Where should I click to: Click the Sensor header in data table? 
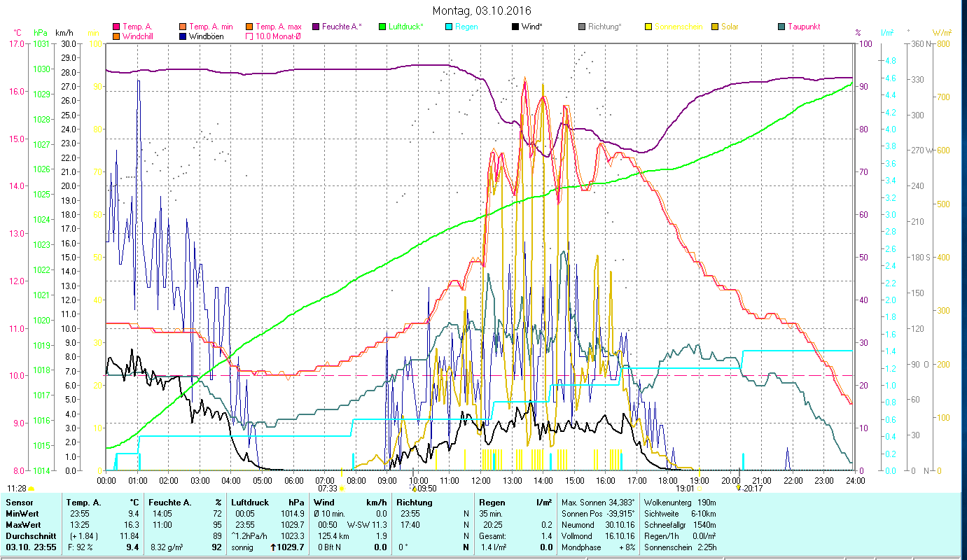19,503
